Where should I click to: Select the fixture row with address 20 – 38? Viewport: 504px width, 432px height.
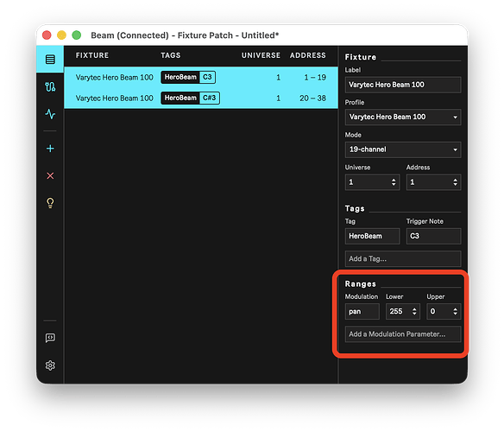[201, 98]
